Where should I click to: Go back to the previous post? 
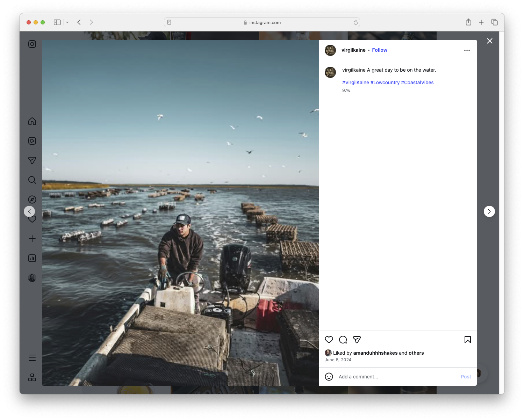coord(29,211)
